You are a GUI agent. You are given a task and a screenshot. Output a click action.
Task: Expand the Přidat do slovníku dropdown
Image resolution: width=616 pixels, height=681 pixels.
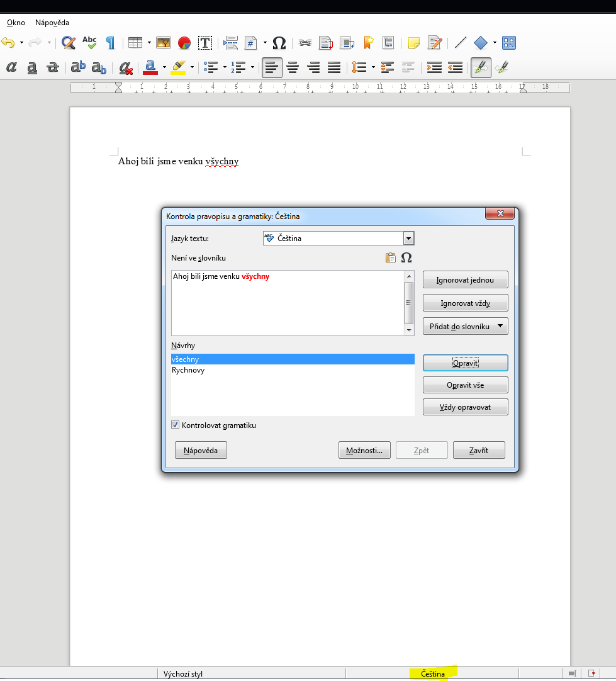[500, 326]
